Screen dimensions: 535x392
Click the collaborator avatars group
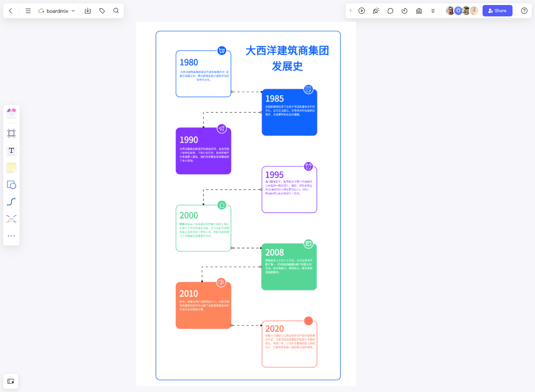462,11
